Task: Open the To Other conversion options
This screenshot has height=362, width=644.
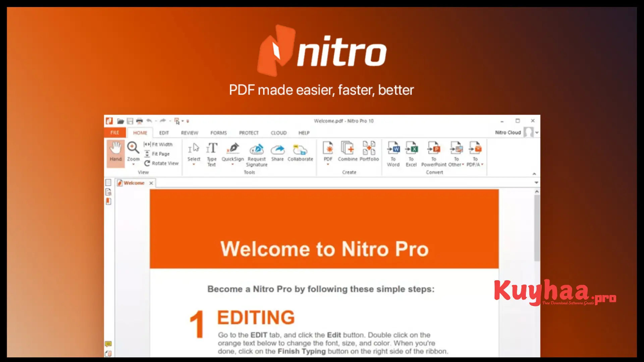Action: point(456,154)
